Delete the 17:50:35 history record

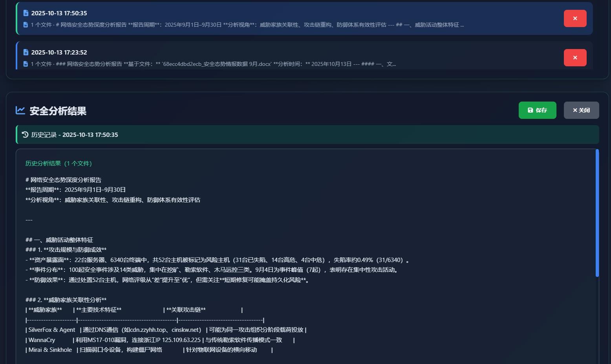[x=575, y=18]
